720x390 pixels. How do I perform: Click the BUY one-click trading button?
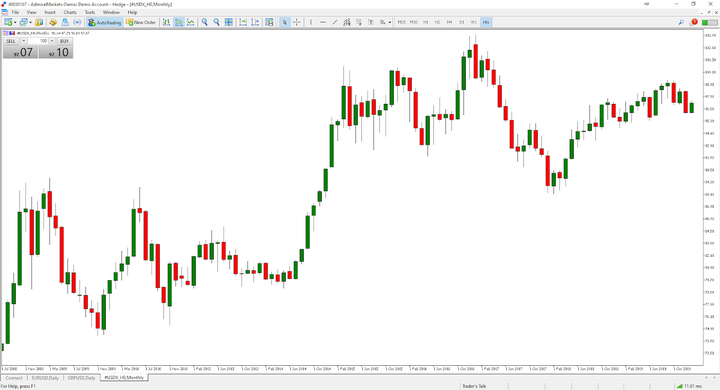tap(64, 41)
